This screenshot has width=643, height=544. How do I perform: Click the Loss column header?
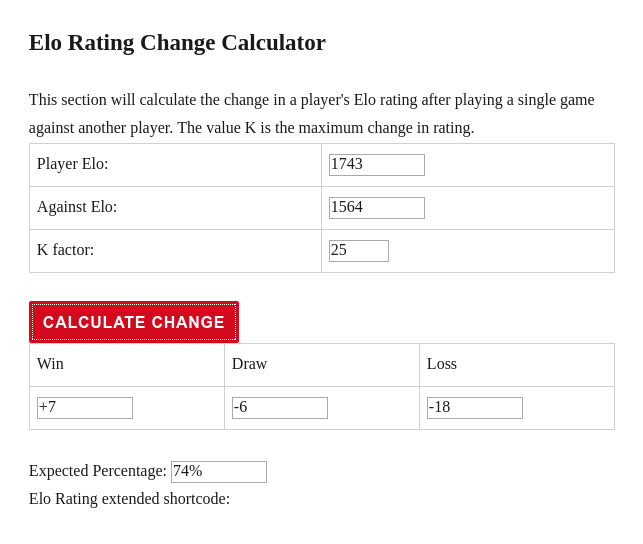click(442, 364)
